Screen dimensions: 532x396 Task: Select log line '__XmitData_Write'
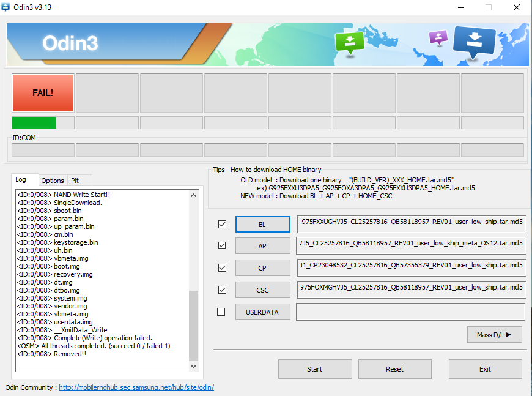62,330
